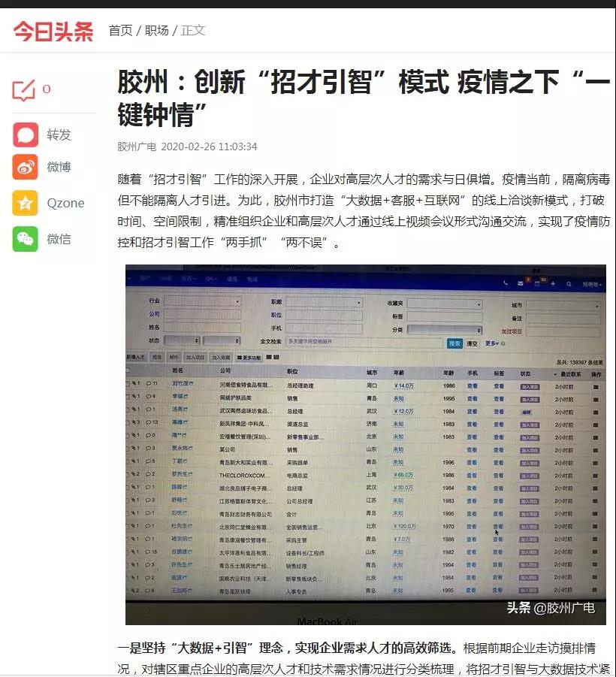
Task: Click the 微信 share text label
Action: [59, 239]
